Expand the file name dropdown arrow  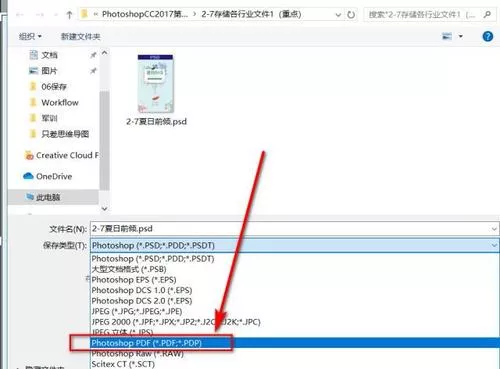(494, 229)
